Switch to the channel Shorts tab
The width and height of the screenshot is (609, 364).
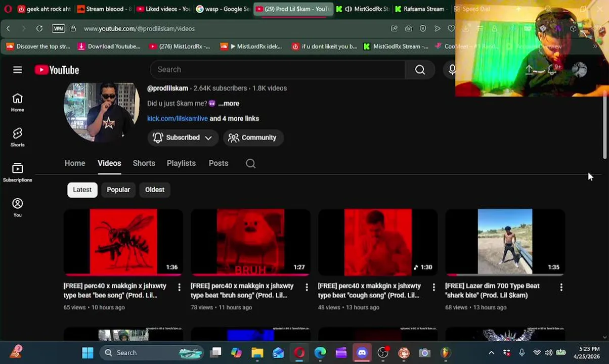144,163
